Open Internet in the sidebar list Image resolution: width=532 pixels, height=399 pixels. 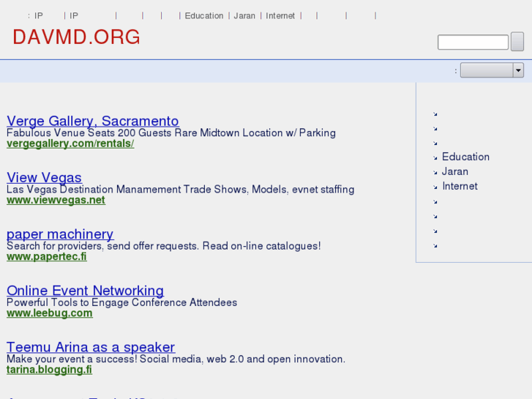[x=460, y=186]
